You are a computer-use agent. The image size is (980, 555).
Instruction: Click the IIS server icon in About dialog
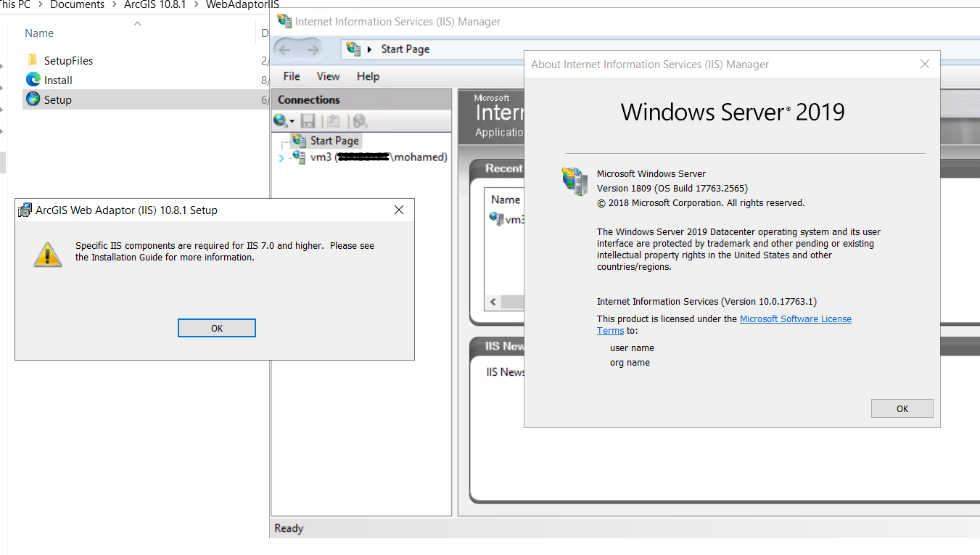click(575, 181)
